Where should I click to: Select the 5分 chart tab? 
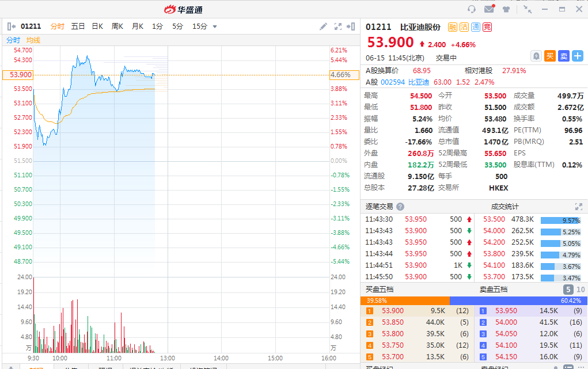pyautogui.click(x=178, y=26)
